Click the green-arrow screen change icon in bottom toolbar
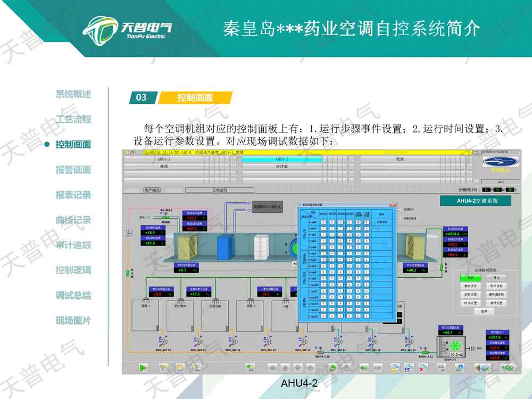 point(251,368)
